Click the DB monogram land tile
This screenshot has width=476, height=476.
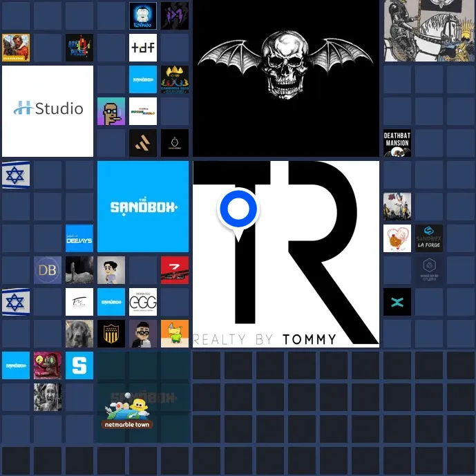point(48,270)
